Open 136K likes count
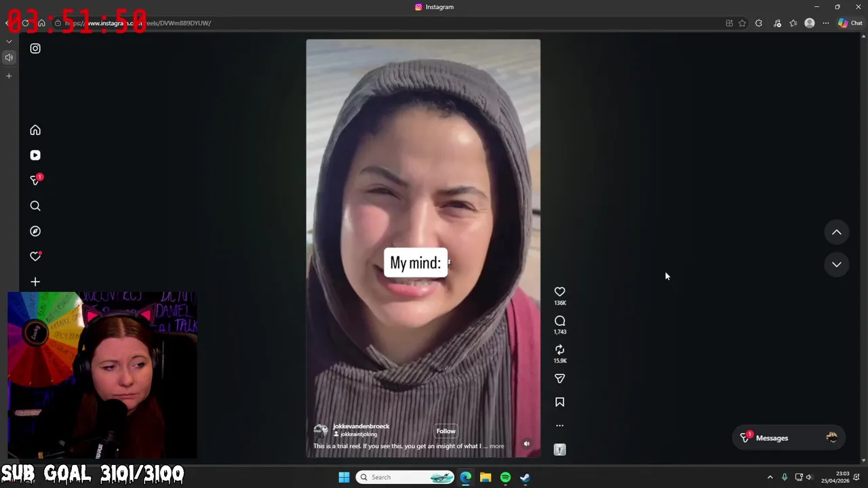 559,303
